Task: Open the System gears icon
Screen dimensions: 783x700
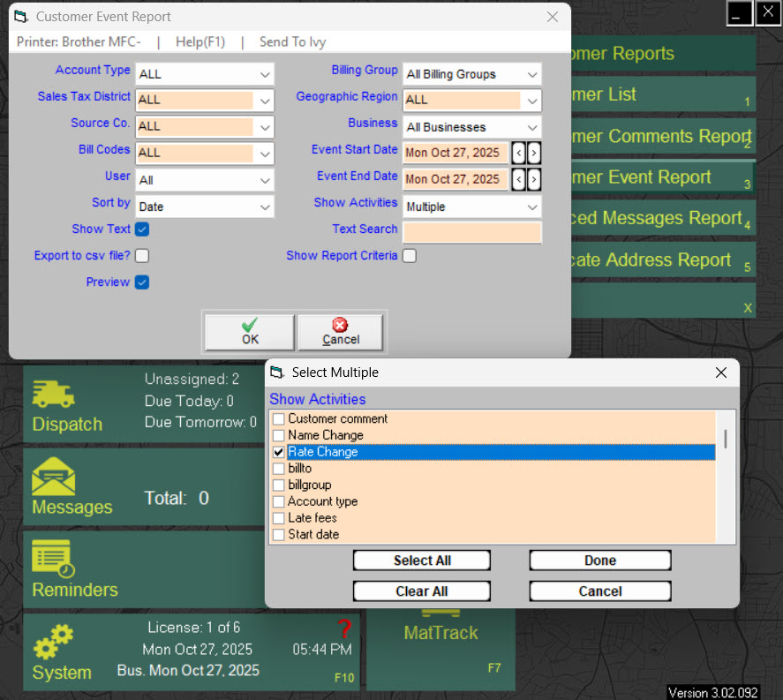Action: [x=53, y=642]
